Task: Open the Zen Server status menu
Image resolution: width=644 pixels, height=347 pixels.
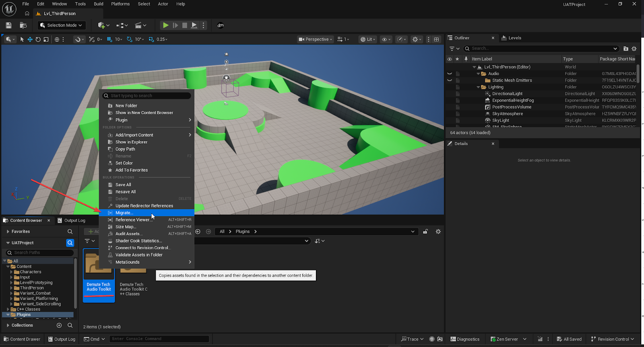Action: coord(508,339)
